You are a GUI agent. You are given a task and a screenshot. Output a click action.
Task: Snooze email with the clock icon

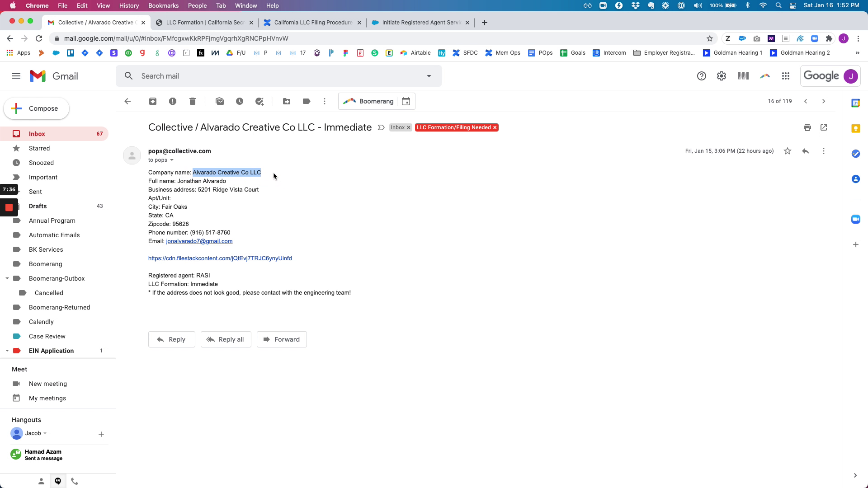click(x=240, y=101)
